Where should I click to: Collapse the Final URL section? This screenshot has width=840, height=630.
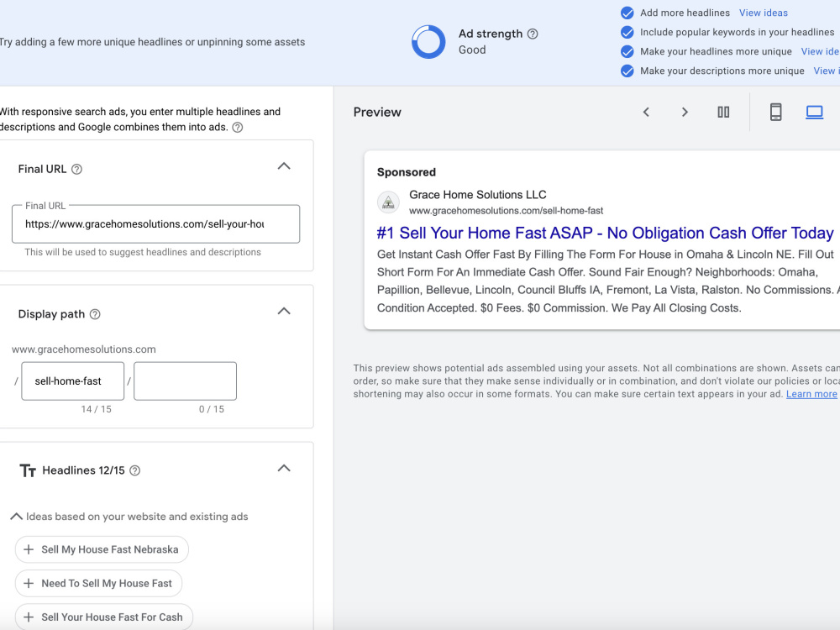pyautogui.click(x=284, y=166)
